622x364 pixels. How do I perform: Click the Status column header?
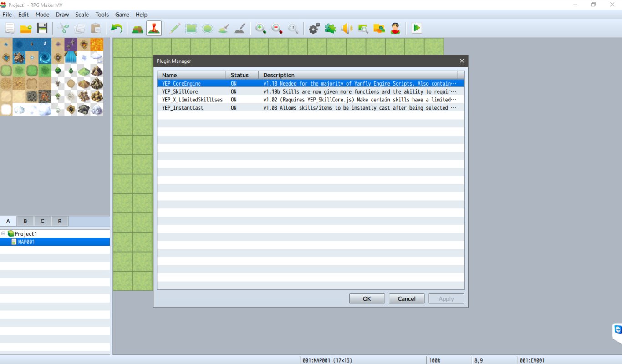(x=242, y=75)
